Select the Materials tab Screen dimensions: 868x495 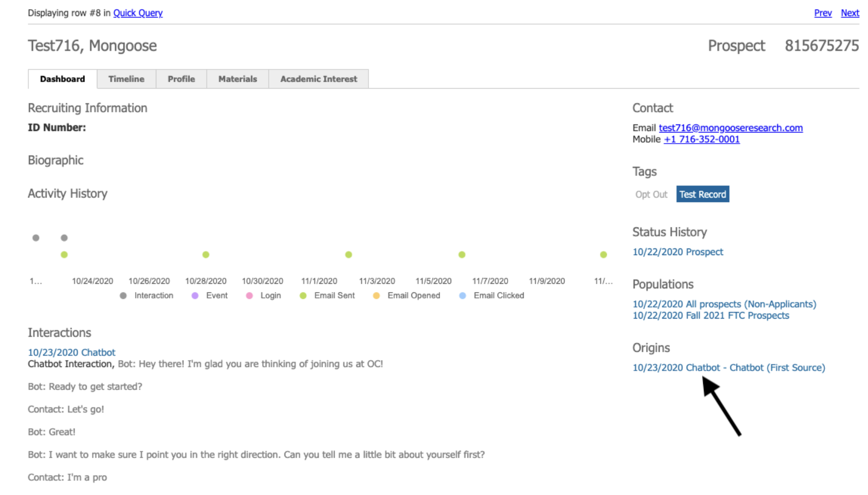tap(237, 79)
